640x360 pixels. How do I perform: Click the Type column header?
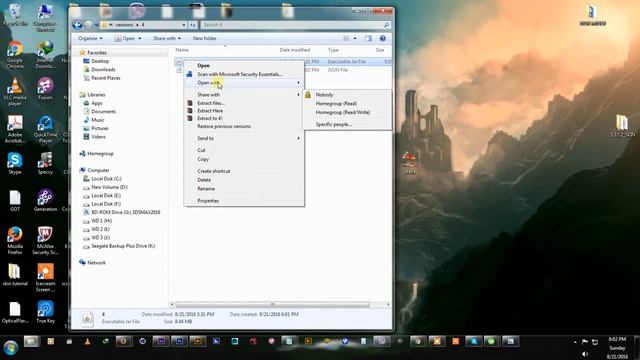(333, 50)
